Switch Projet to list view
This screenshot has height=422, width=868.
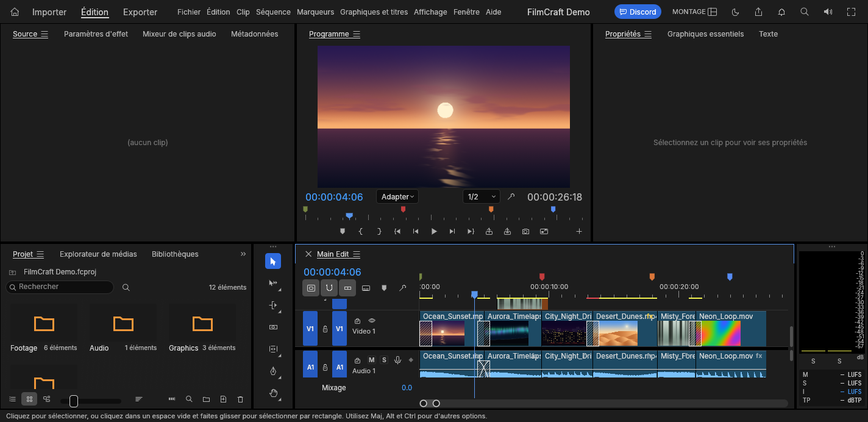[x=12, y=399]
